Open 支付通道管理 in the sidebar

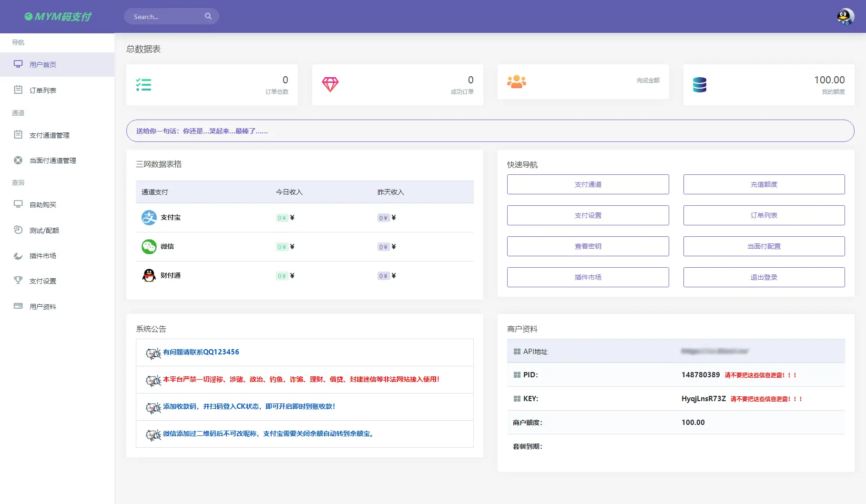pyautogui.click(x=49, y=135)
